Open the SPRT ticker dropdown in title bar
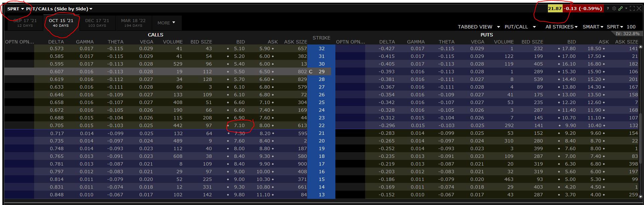Image resolution: width=644 pixels, height=205 pixels. click(x=16, y=9)
